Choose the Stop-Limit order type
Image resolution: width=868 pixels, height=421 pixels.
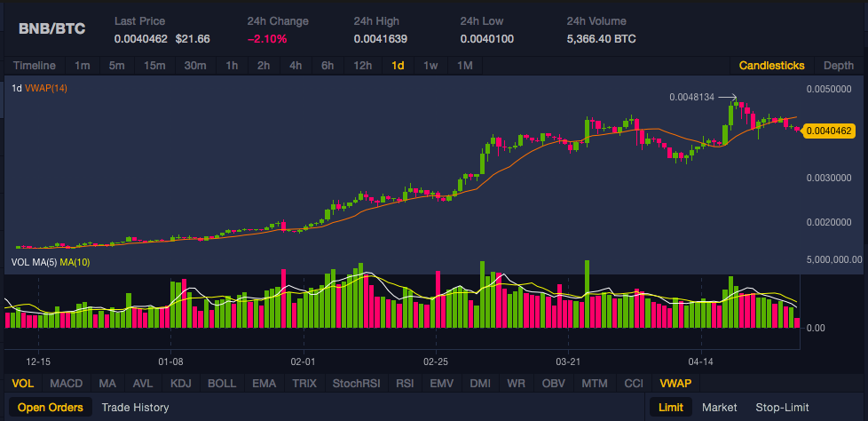(x=782, y=407)
